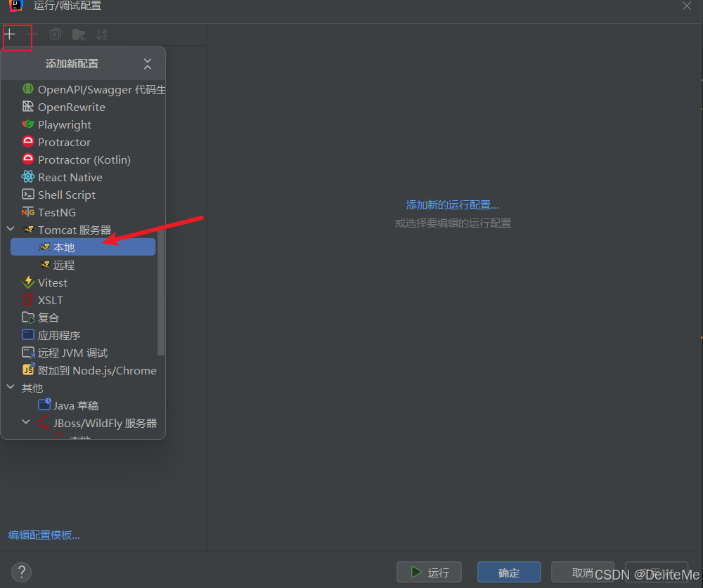Click the popup list scrollbar
Viewport: 703px width, 588px height.
(161, 292)
